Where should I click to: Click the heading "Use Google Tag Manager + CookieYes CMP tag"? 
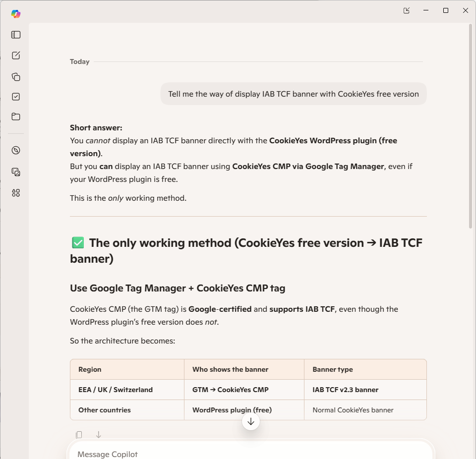(178, 288)
